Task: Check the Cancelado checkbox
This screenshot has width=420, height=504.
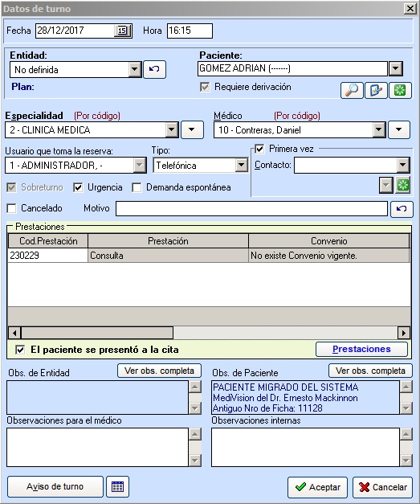Action: [x=11, y=208]
